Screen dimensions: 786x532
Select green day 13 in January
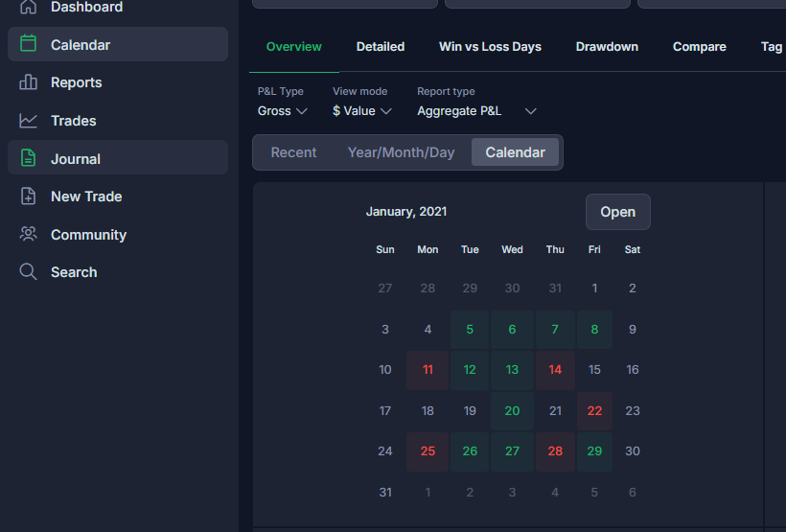[x=512, y=370]
